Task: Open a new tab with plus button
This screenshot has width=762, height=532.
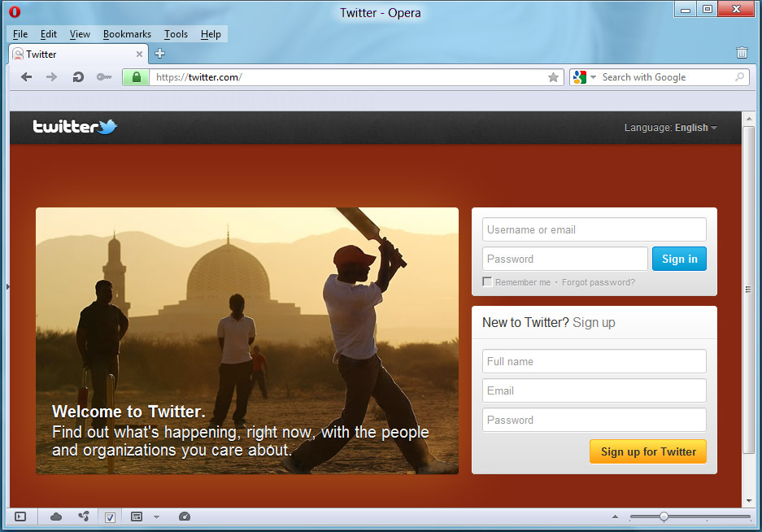Action: 159,54
